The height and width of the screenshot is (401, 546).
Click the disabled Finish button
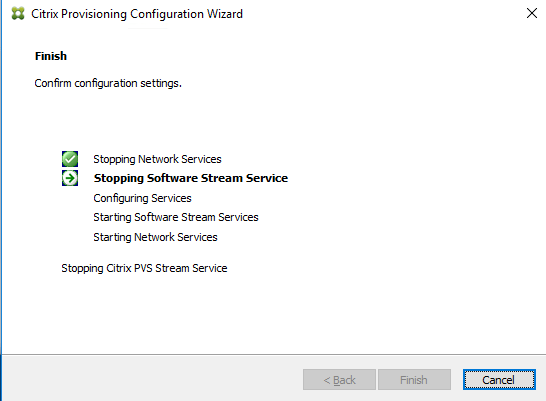click(414, 379)
